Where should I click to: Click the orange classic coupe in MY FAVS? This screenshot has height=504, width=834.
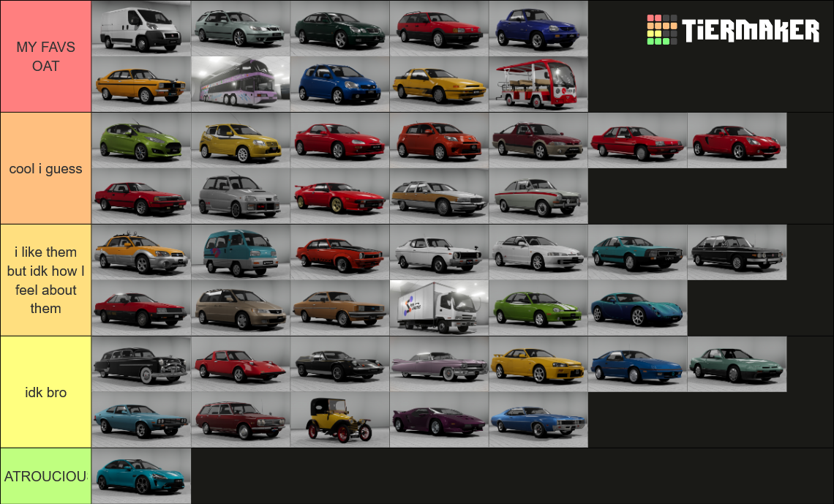(x=141, y=84)
